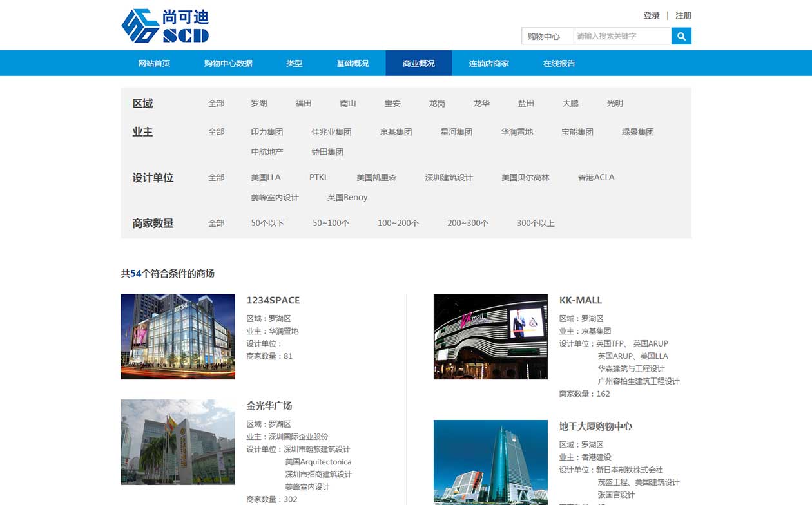Screen dimensions: 812x505
Task: Filter by owner 绿景集团
Action: click(638, 131)
